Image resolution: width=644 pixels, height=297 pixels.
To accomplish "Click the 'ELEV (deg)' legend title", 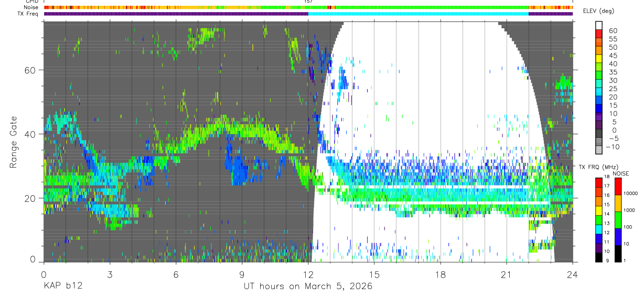I will [599, 11].
